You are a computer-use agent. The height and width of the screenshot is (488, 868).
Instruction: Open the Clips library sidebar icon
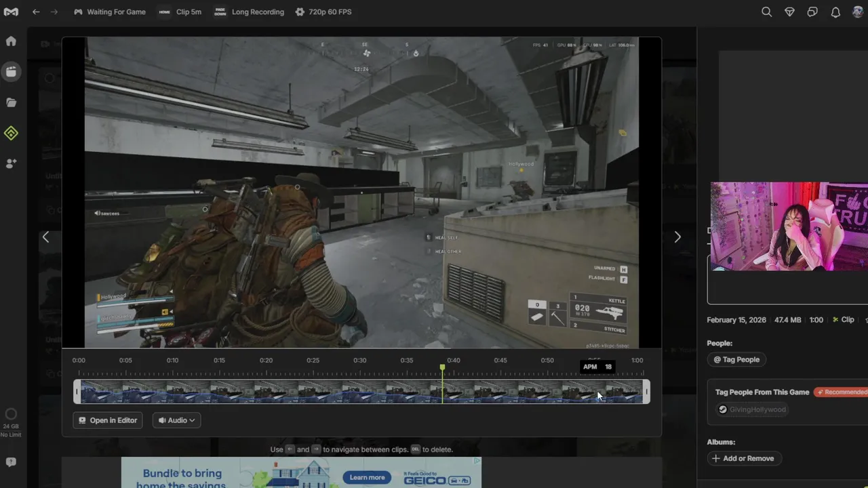click(11, 71)
